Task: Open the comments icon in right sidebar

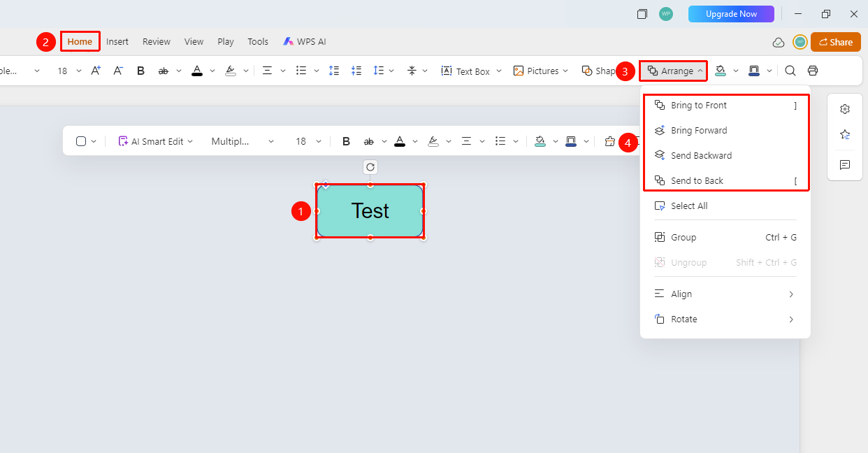Action: pos(845,165)
